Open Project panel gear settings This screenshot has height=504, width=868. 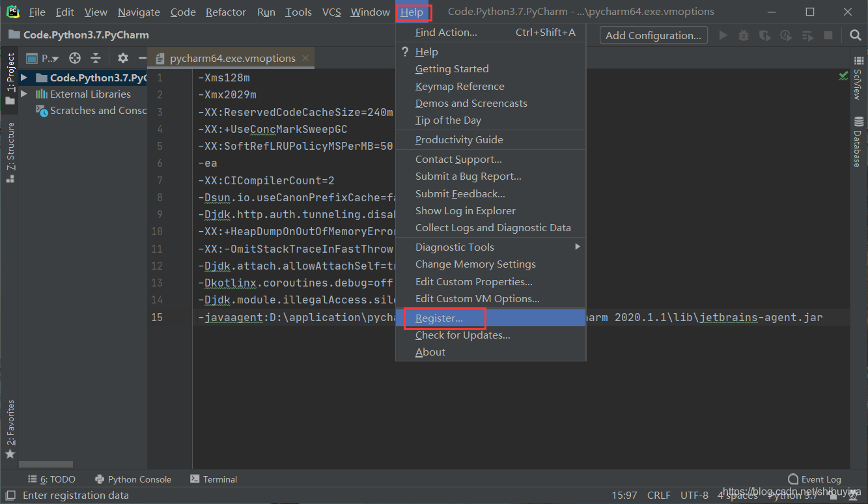tap(123, 59)
